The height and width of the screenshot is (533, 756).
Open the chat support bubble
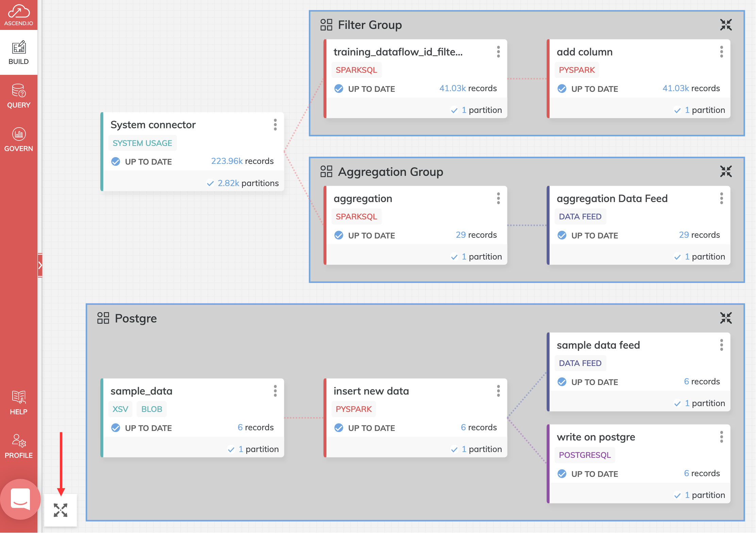point(20,499)
